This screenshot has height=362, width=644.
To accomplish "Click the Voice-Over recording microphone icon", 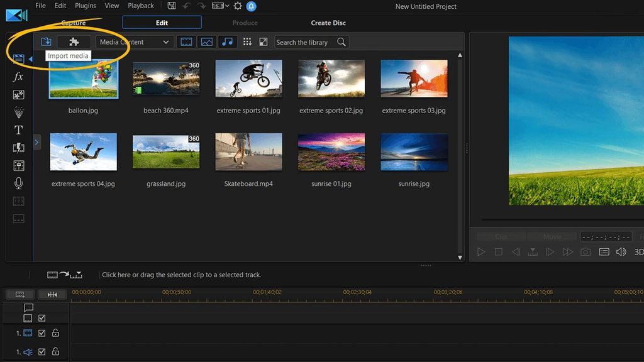I will 19,183.
